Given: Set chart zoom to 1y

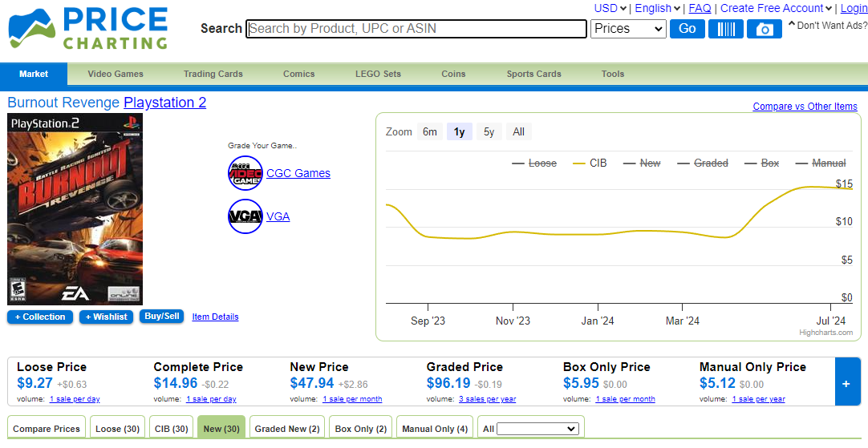Looking at the screenshot, I should click(459, 131).
